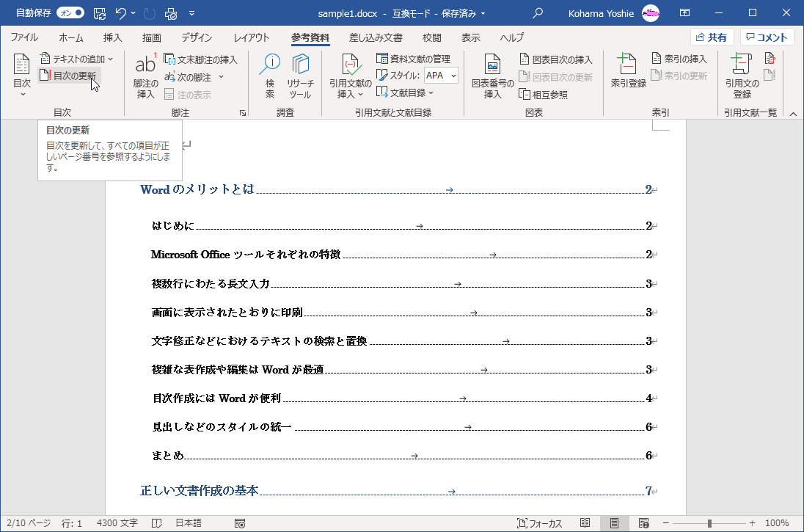The width and height of the screenshot is (804, 532).
Task: Open the 文献目録 bibliography dropdown
Action: pos(405,93)
